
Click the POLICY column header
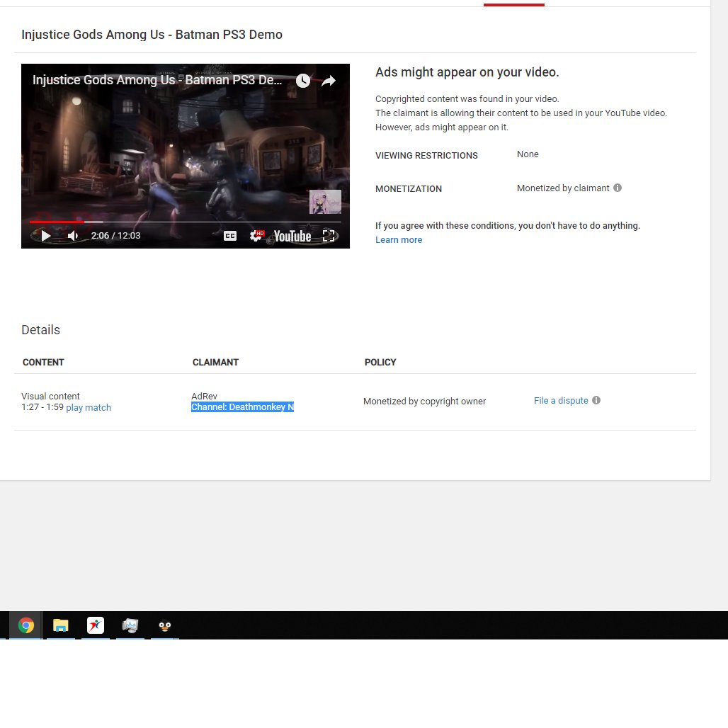pos(380,362)
